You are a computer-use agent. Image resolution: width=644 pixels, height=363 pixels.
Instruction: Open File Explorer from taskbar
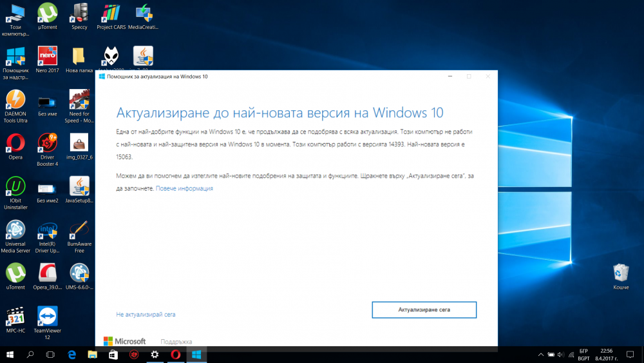[92, 355]
